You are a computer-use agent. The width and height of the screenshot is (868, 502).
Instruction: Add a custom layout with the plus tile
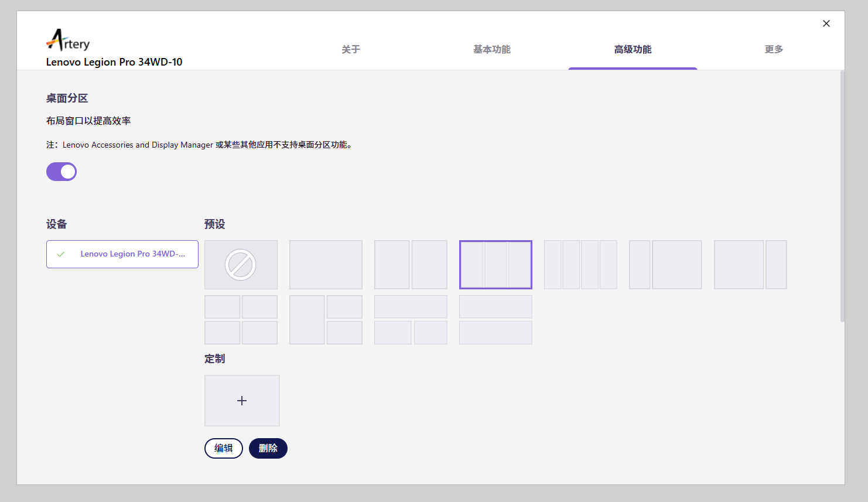coord(242,401)
